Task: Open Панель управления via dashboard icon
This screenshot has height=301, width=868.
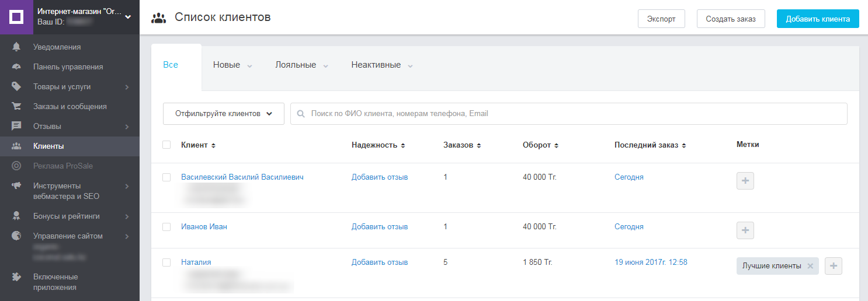Action: 16,66
